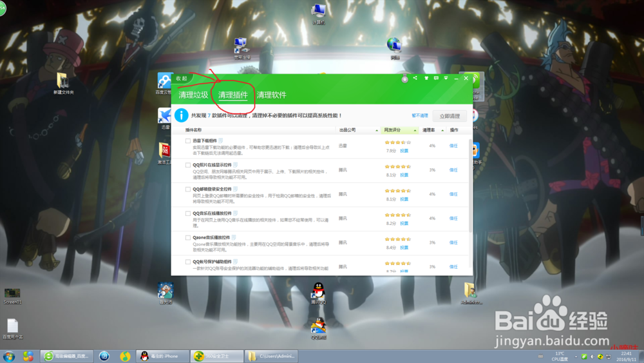Check the QQ音乐在线播放控件 checkbox
Viewport: 644px width, 363px height.
(187, 213)
